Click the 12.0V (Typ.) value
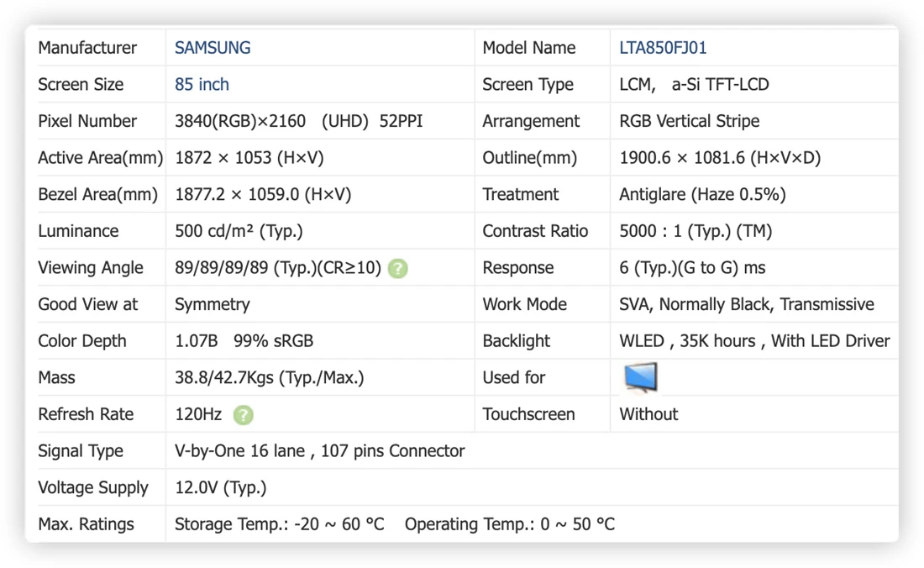924x568 pixels. pyautogui.click(x=220, y=488)
